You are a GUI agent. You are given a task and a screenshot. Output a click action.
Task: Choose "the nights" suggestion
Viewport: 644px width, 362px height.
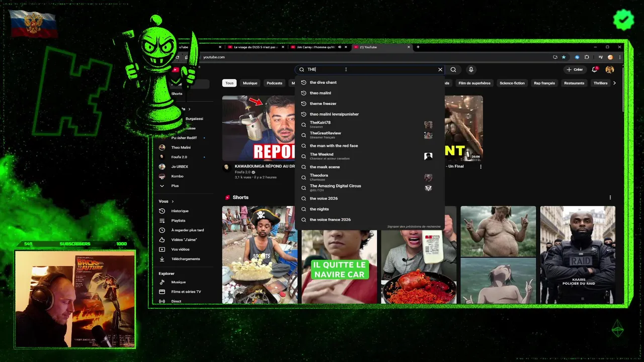370,209
